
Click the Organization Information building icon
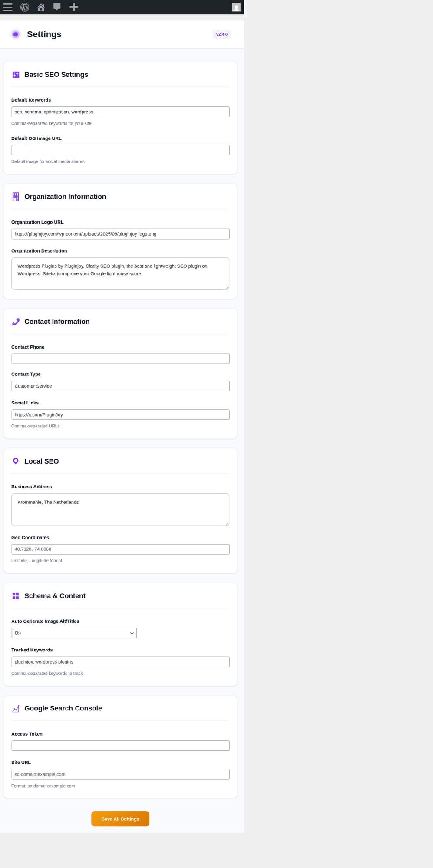[16, 197]
